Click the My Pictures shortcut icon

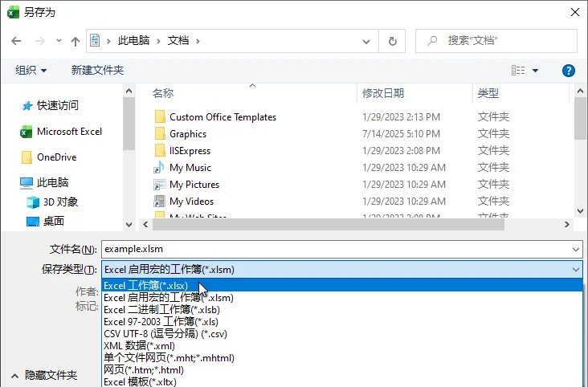point(159,185)
